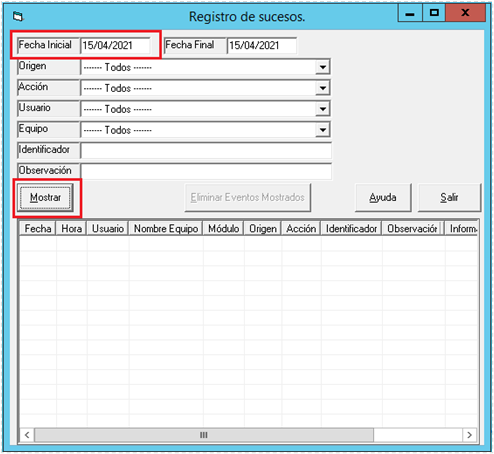Click the Módulo column header
The height and width of the screenshot is (454, 494).
pyautogui.click(x=223, y=229)
